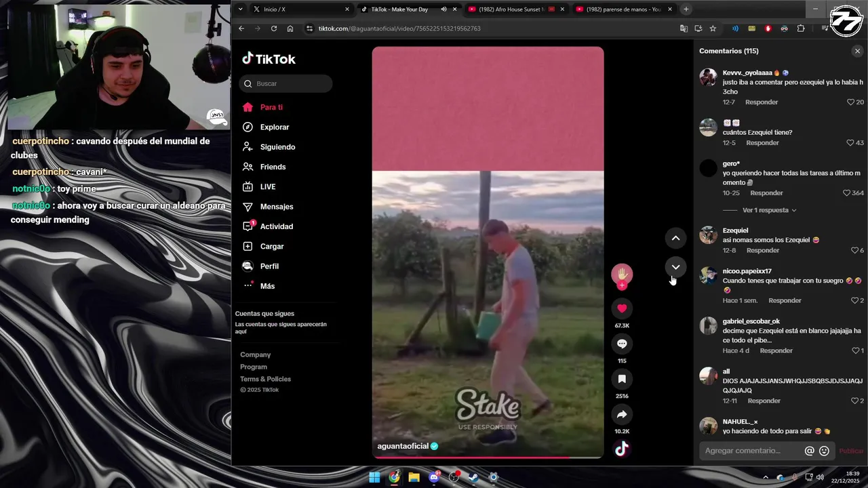Viewport: 868px width, 488px height.
Task: Like the 'cuántos Ezequiel tiene?' comment
Action: 850,143
